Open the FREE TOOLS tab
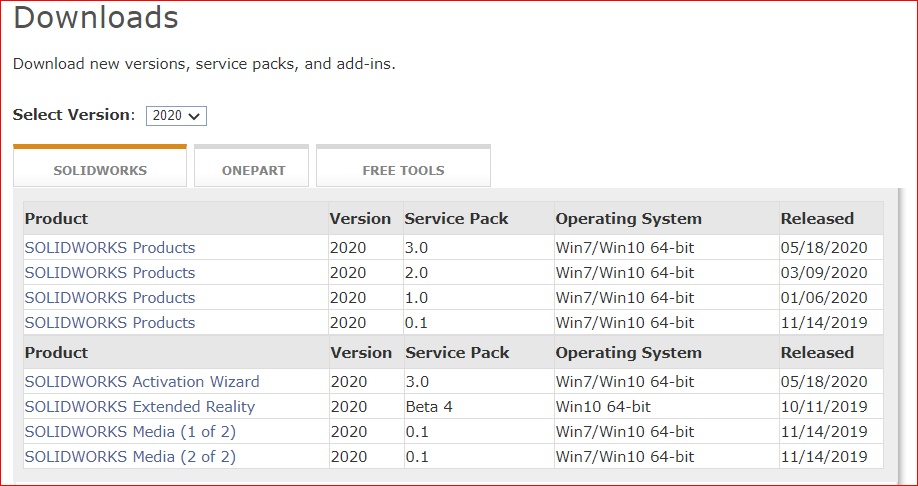The width and height of the screenshot is (918, 486). tap(403, 166)
